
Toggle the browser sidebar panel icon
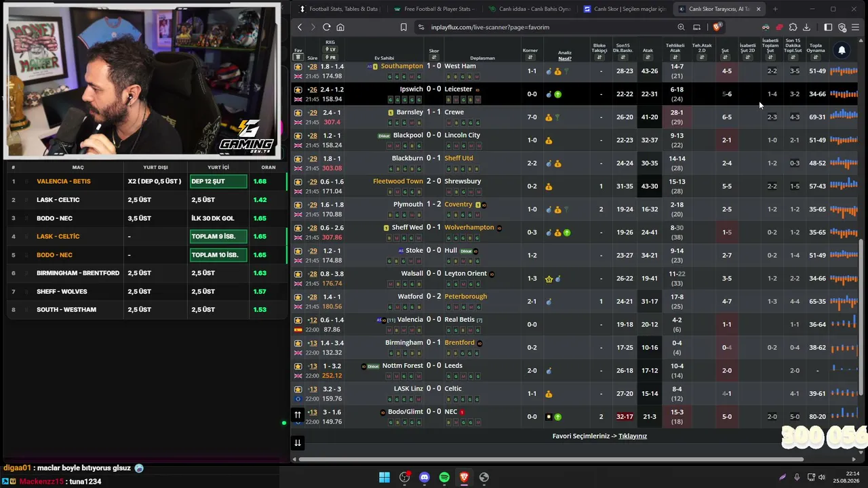[828, 27]
